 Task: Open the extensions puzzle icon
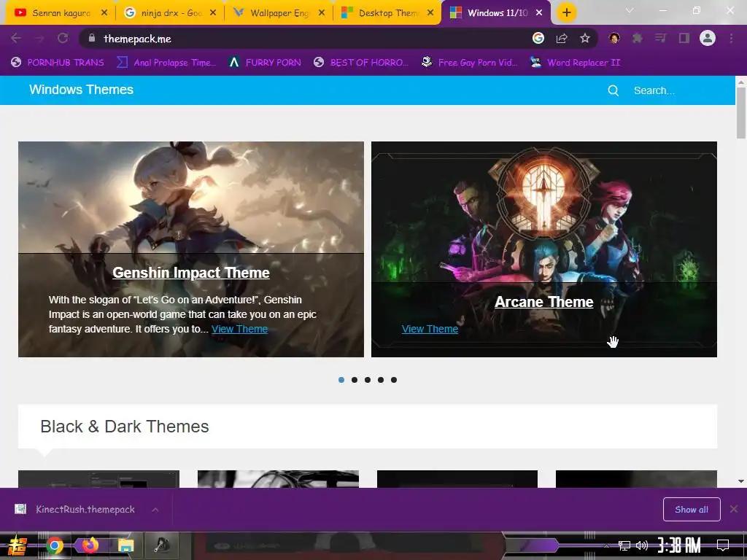tap(638, 38)
